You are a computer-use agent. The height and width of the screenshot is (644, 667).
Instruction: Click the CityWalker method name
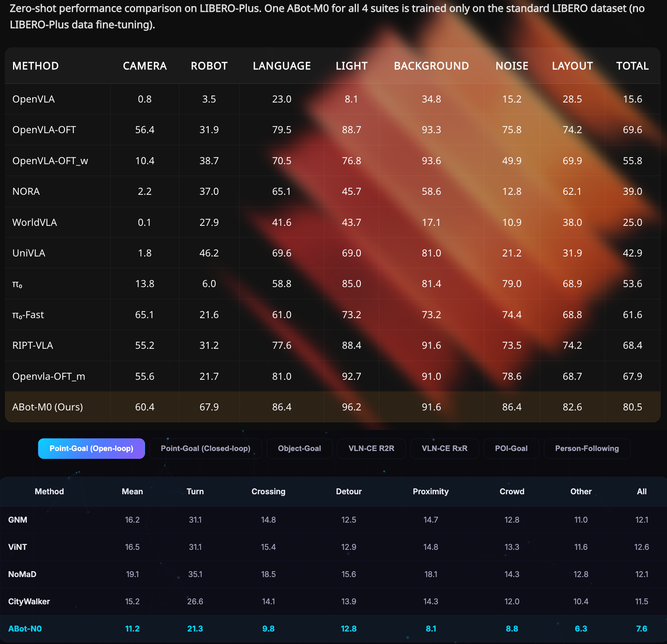pos(29,601)
